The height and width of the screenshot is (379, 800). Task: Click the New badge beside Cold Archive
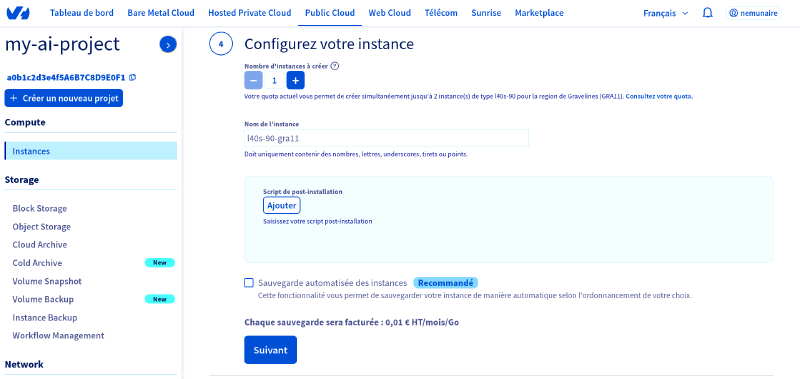[160, 263]
